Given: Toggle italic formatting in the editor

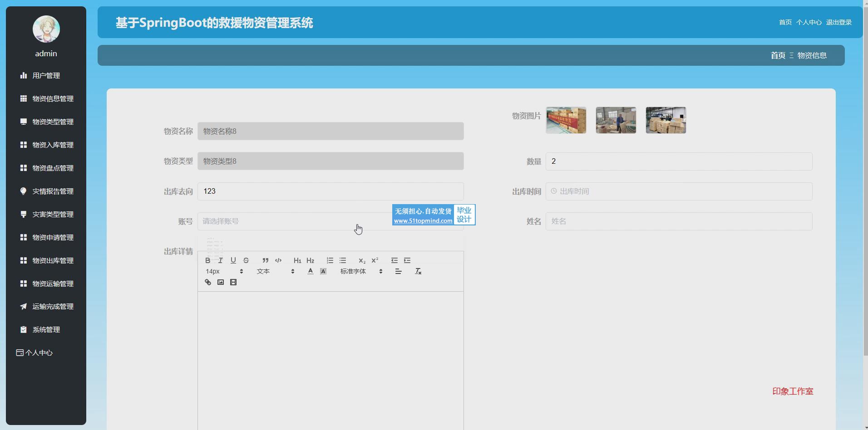Looking at the screenshot, I should coord(221,260).
